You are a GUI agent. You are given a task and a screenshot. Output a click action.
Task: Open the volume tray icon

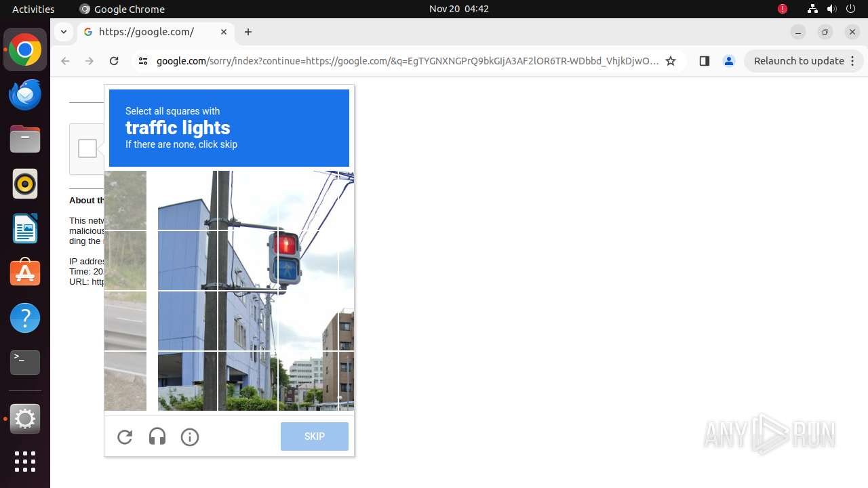831,9
